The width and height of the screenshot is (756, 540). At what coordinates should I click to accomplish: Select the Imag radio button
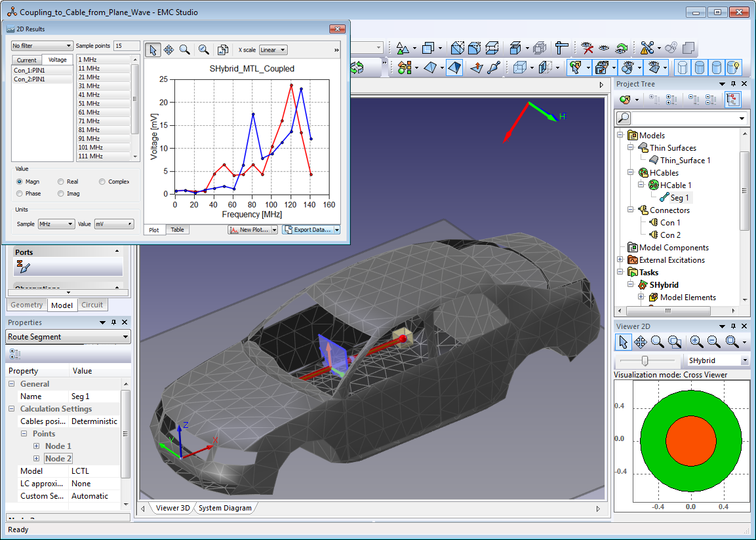point(61,193)
